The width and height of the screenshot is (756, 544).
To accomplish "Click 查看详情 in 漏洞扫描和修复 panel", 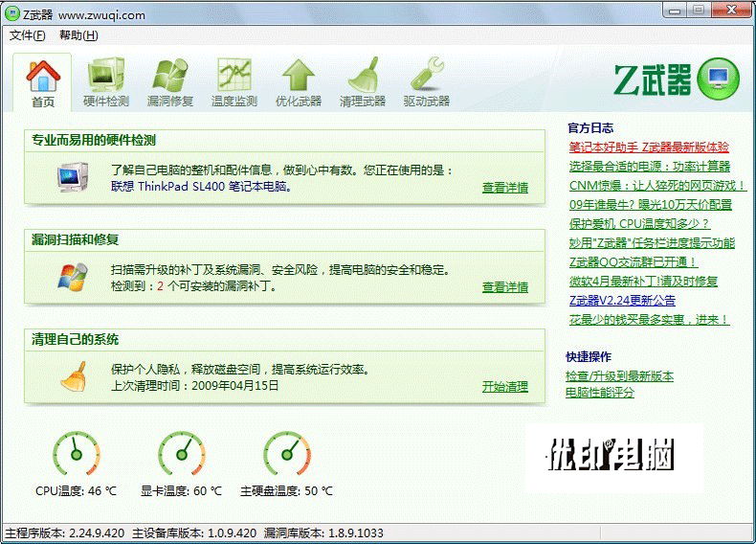I will tap(505, 287).
